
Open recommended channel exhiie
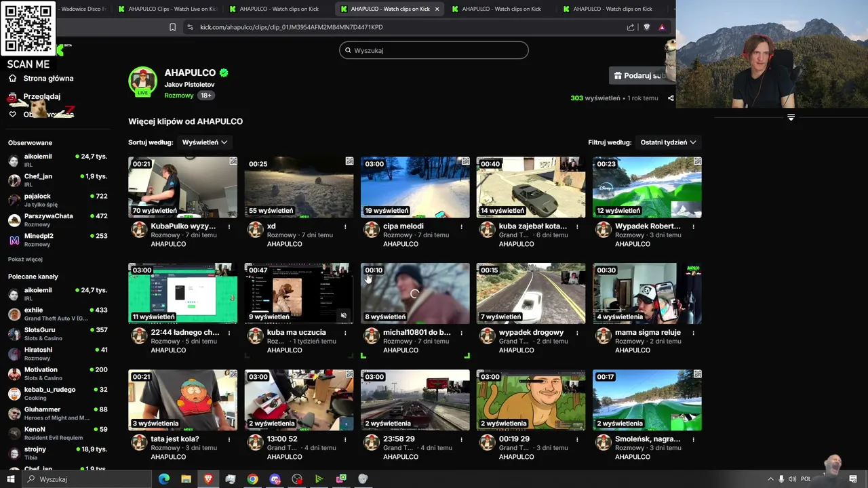tap(58, 314)
